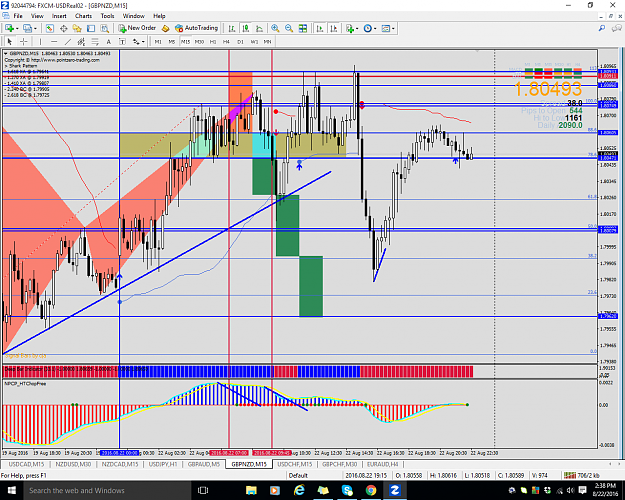This screenshot has height=500, width=625.
Task: Toggle chart Auto Scroll
Action: click(x=320, y=28)
